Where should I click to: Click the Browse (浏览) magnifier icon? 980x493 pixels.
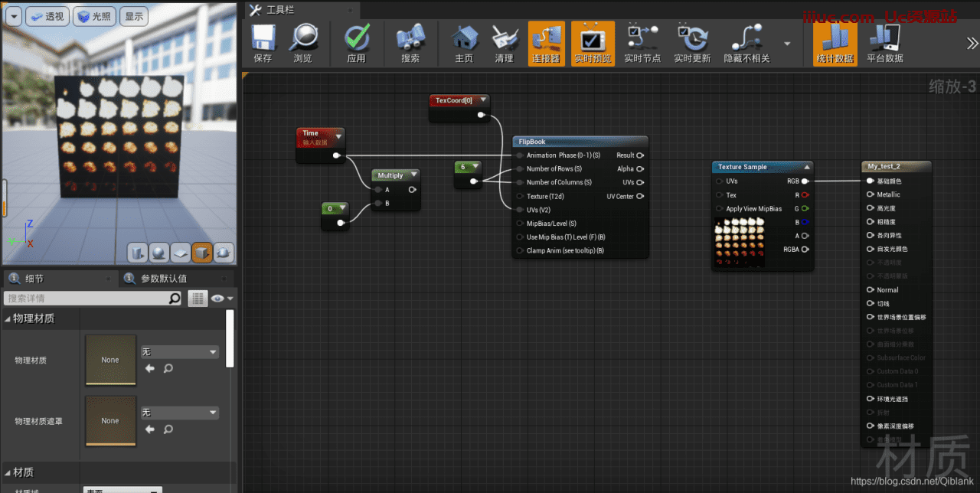click(302, 43)
